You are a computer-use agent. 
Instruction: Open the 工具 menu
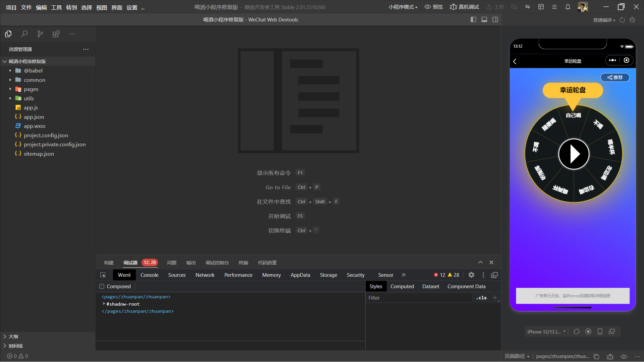tap(56, 7)
